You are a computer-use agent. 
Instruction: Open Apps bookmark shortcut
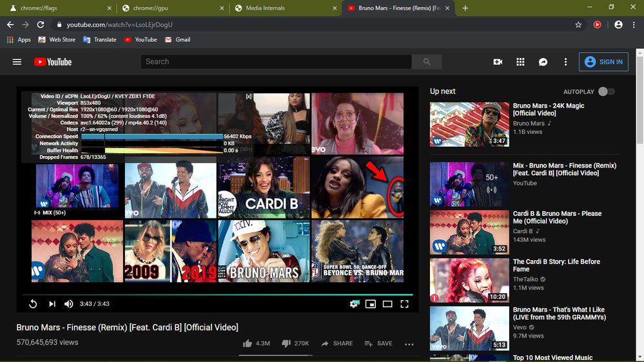click(x=19, y=40)
